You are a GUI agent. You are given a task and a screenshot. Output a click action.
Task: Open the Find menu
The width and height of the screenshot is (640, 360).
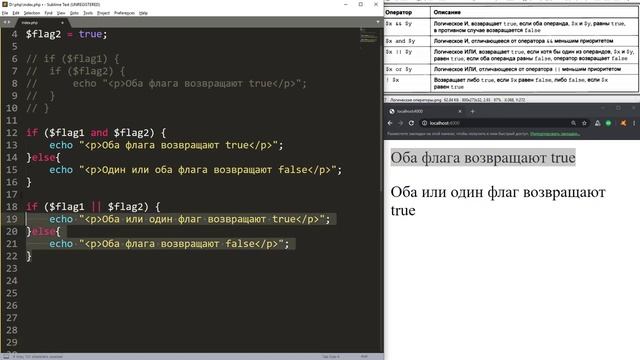pos(49,13)
